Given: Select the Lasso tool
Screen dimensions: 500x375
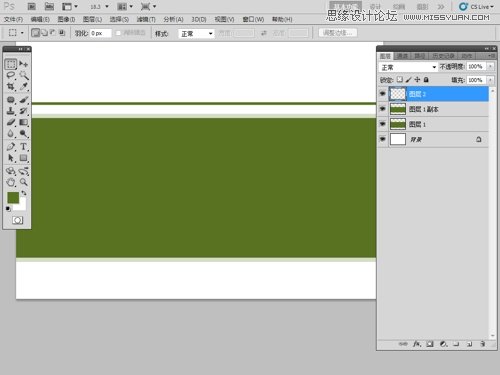Looking at the screenshot, I should (x=11, y=75).
